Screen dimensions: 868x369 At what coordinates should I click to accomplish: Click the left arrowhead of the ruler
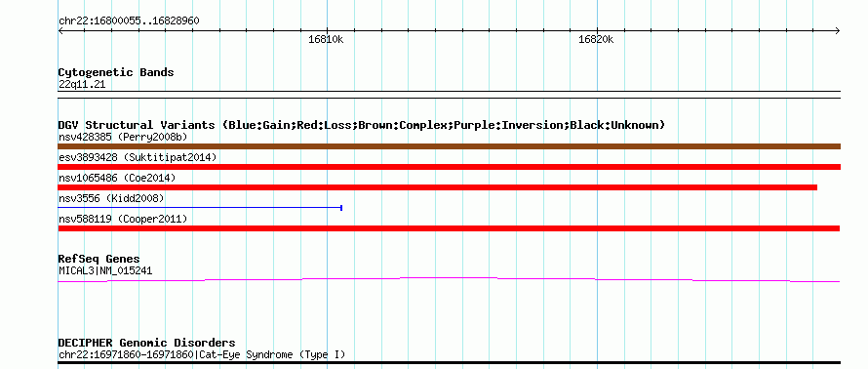point(60,31)
